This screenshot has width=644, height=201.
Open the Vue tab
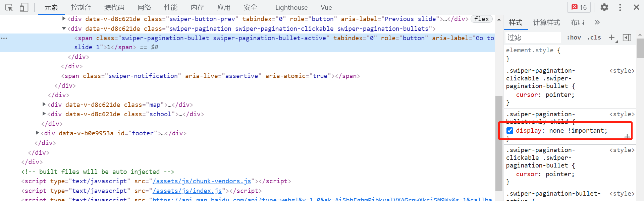(x=326, y=7)
